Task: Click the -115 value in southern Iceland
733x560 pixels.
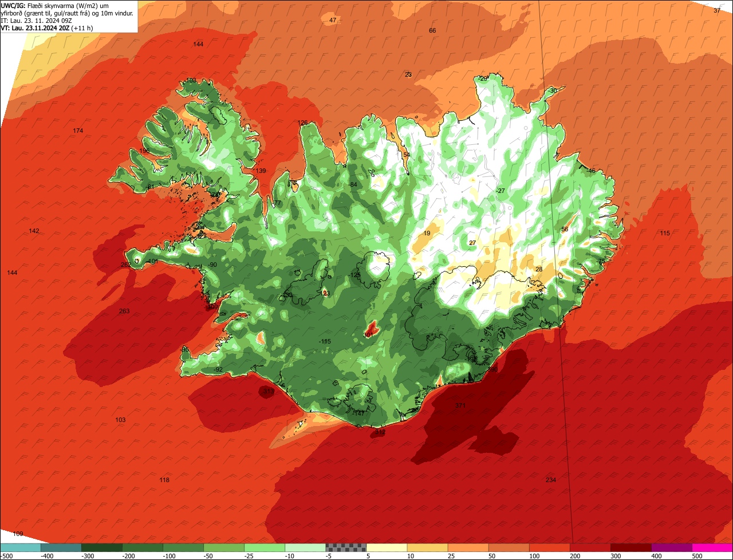Action: [x=325, y=342]
